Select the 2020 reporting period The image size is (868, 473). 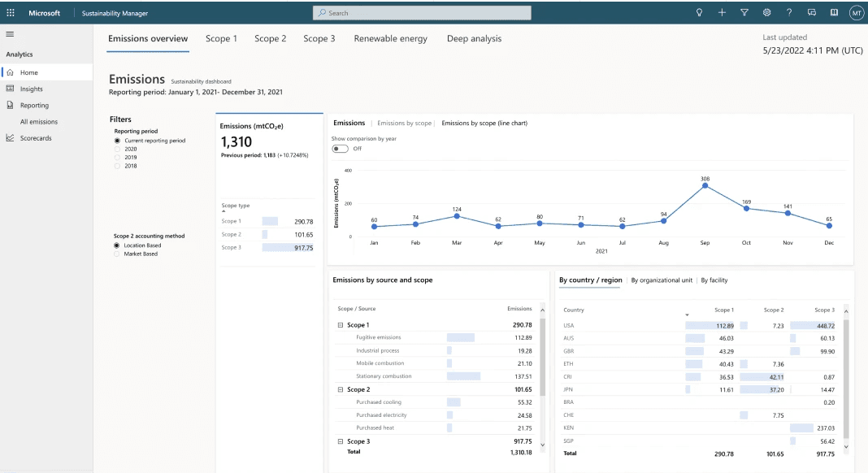coord(118,150)
